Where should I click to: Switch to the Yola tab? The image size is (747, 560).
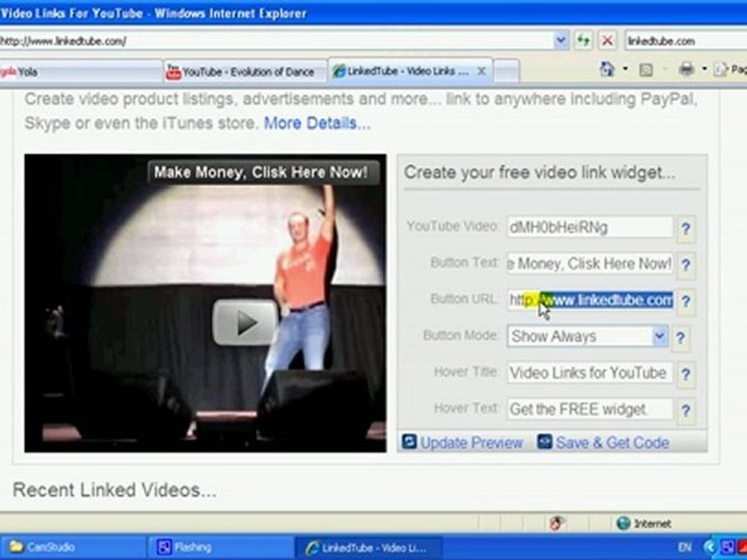pyautogui.click(x=81, y=72)
